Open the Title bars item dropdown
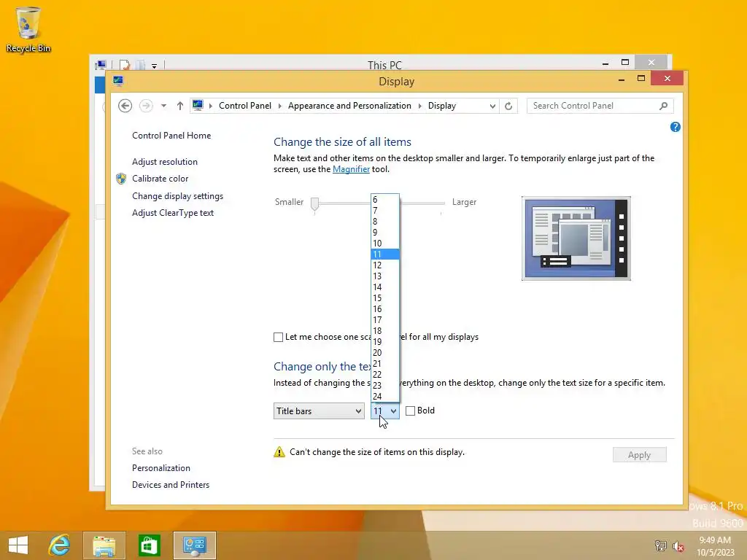Viewport: 747px width, 560px height. pos(319,411)
